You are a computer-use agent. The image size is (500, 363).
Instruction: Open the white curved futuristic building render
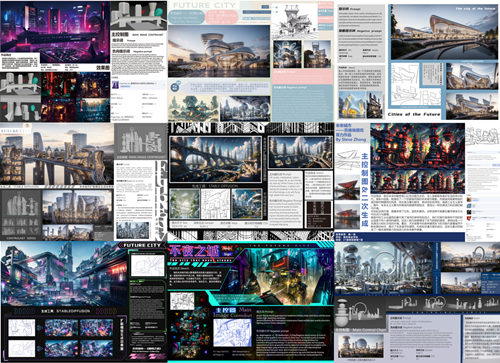pyautogui.click(x=219, y=51)
